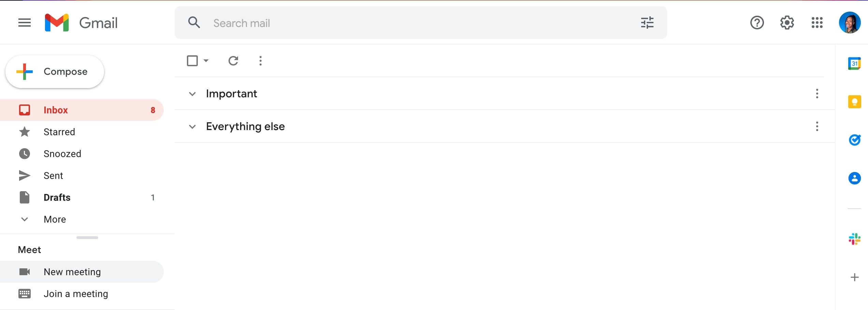Expand the More labels list
Image resolution: width=868 pixels, height=310 pixels.
(x=55, y=219)
